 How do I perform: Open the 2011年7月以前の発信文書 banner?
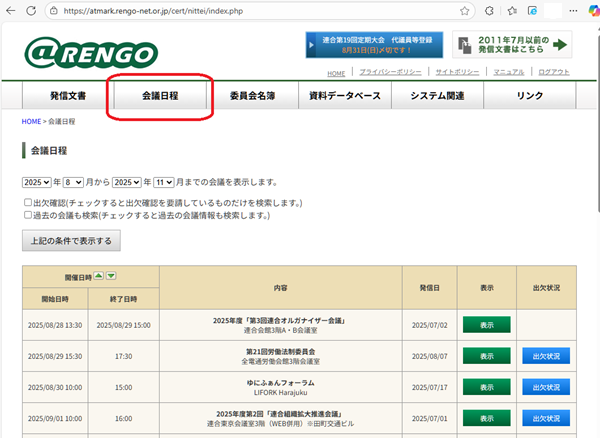tap(512, 45)
